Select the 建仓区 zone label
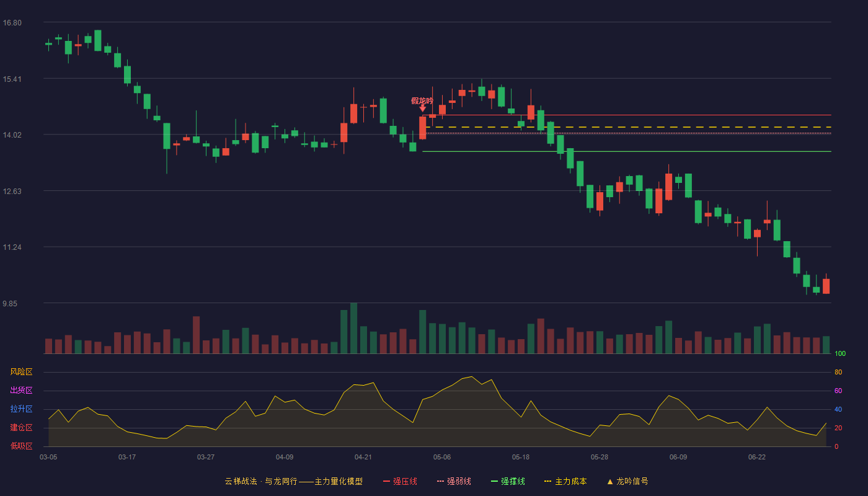Screen dimensions: 868x496 [21, 428]
